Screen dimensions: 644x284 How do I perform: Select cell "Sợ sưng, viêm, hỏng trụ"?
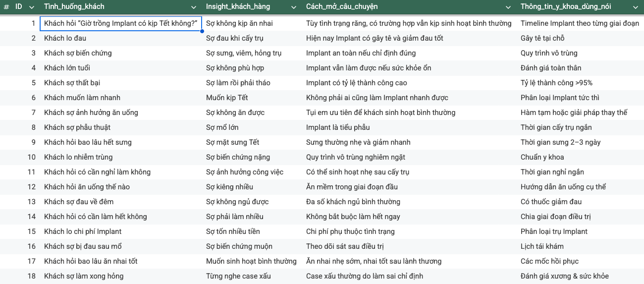pyautogui.click(x=252, y=53)
